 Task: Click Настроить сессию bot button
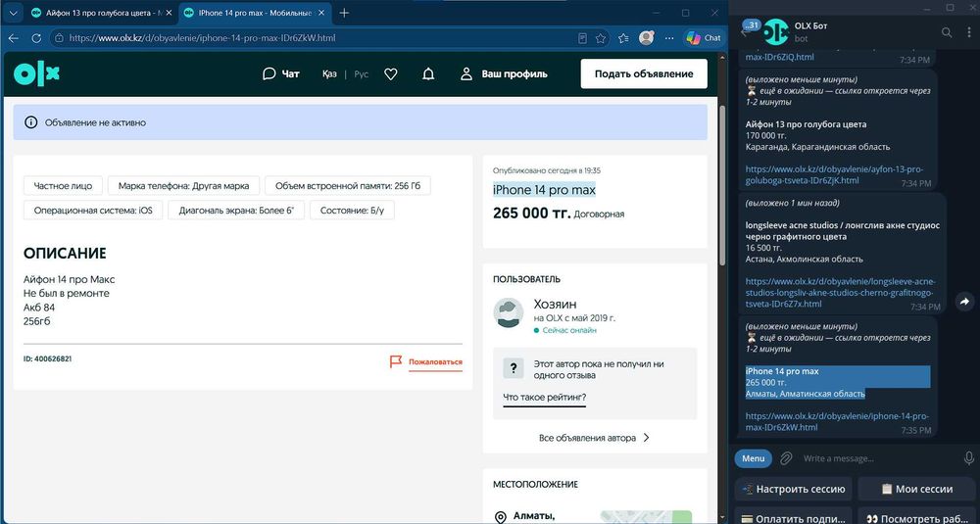794,489
